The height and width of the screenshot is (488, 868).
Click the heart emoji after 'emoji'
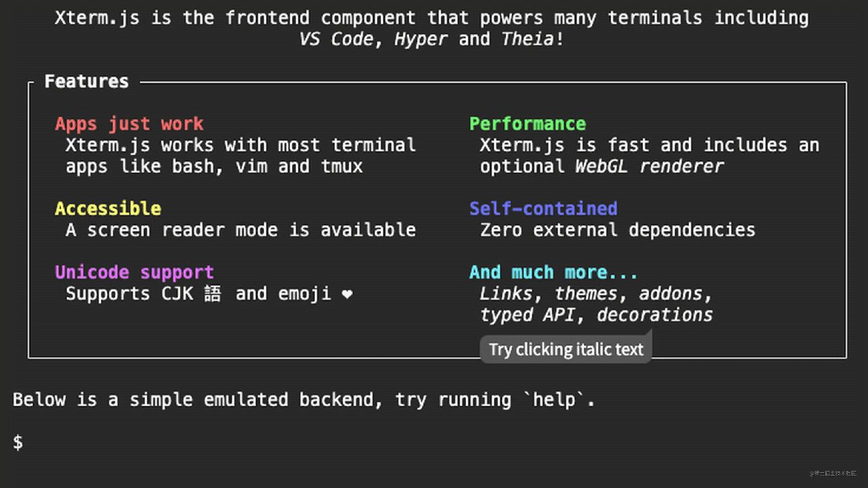click(x=347, y=295)
